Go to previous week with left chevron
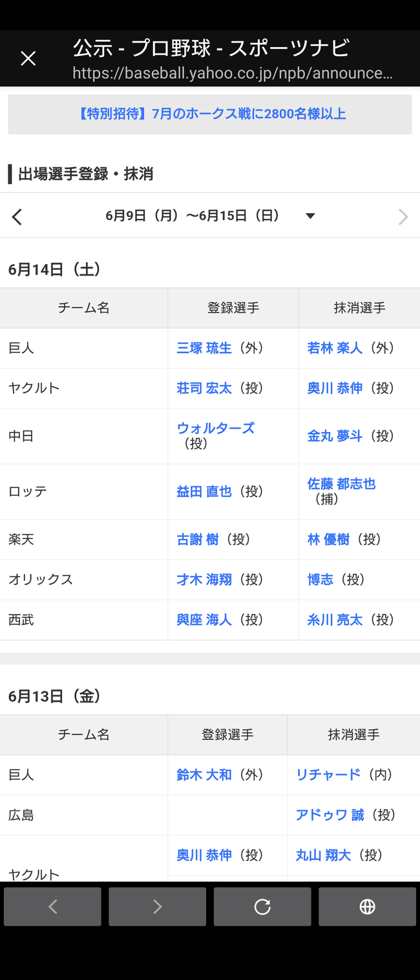This screenshot has width=420, height=980. [x=17, y=217]
